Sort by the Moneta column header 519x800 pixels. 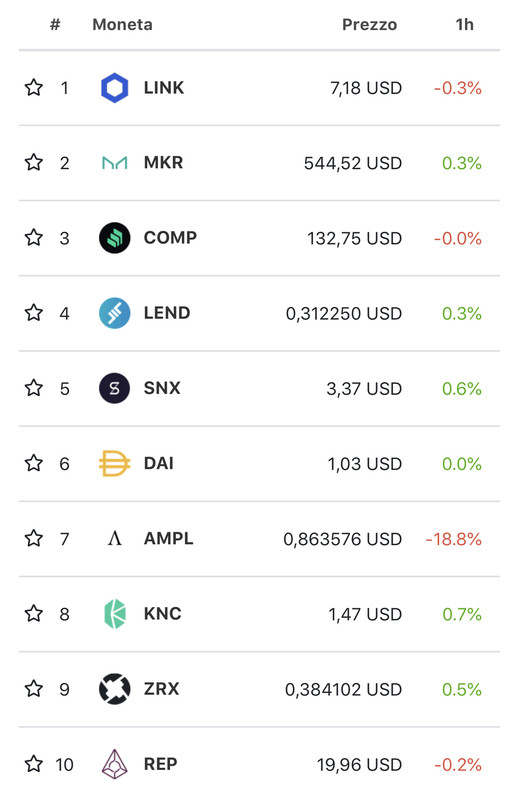point(122,24)
